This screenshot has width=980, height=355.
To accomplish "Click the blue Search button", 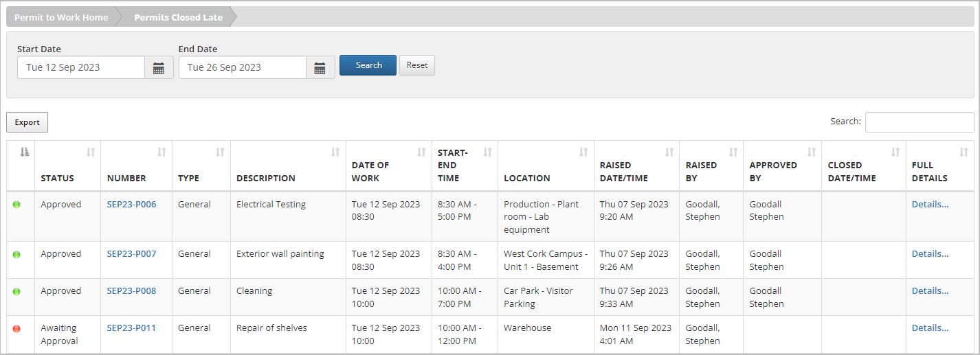I will [368, 65].
